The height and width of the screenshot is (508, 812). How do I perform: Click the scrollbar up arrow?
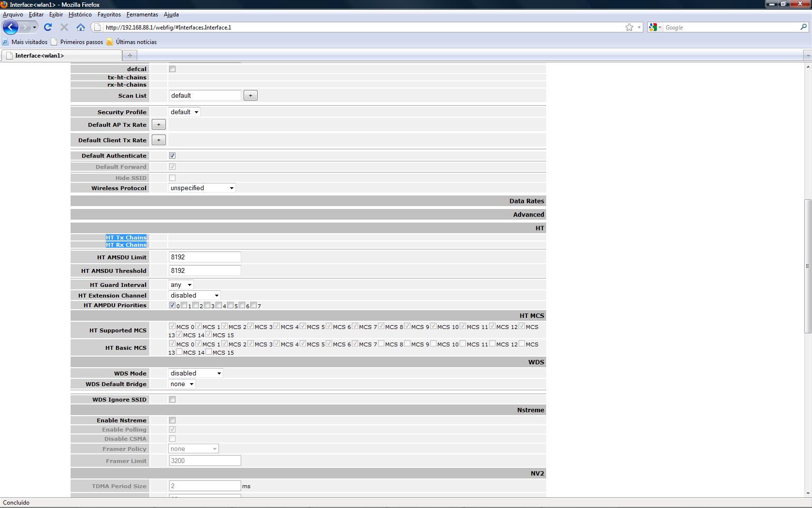point(808,66)
